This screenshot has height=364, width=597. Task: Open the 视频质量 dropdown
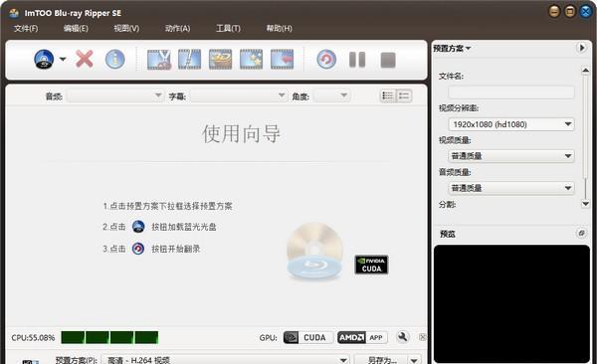(511, 156)
